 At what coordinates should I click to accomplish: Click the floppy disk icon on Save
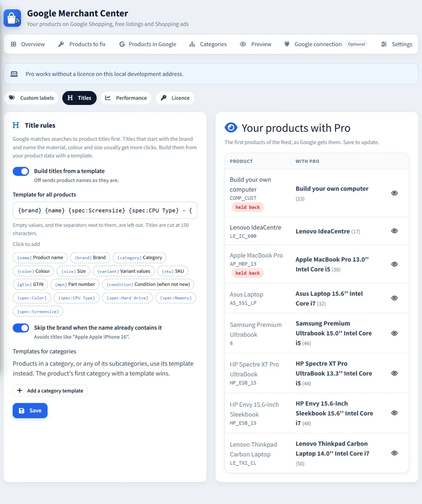click(x=22, y=411)
